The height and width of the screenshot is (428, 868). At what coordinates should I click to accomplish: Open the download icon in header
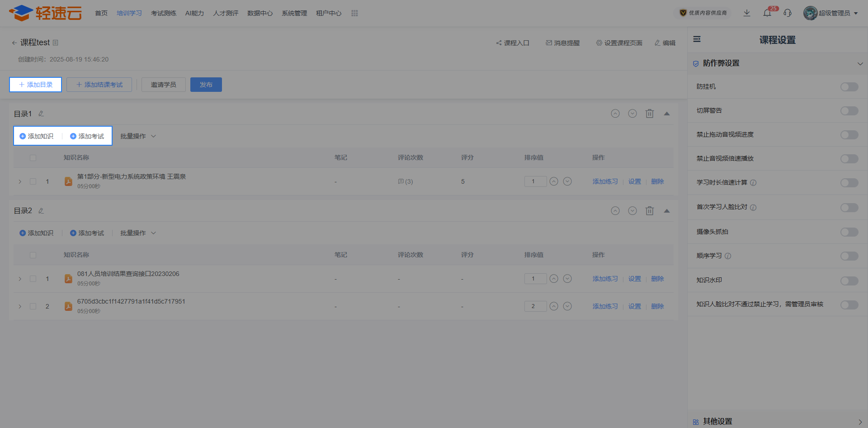click(747, 13)
